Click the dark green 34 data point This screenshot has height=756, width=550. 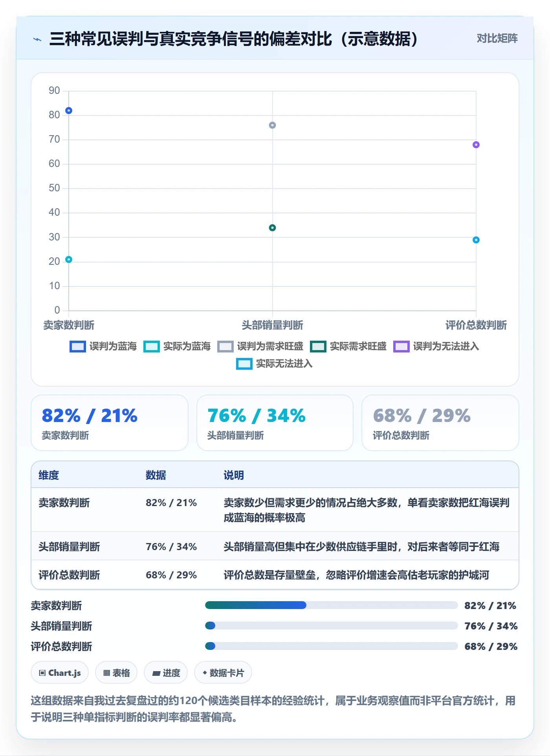pyautogui.click(x=272, y=228)
